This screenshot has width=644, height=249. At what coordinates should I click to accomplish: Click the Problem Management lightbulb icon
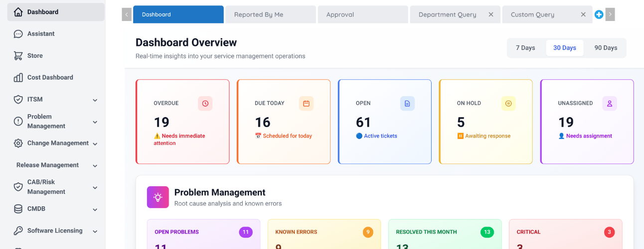click(158, 197)
